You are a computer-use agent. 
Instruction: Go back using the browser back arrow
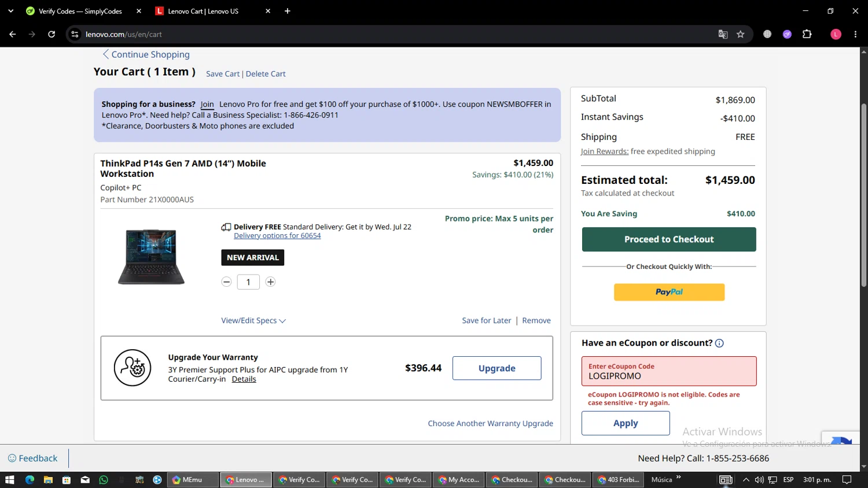point(12,34)
